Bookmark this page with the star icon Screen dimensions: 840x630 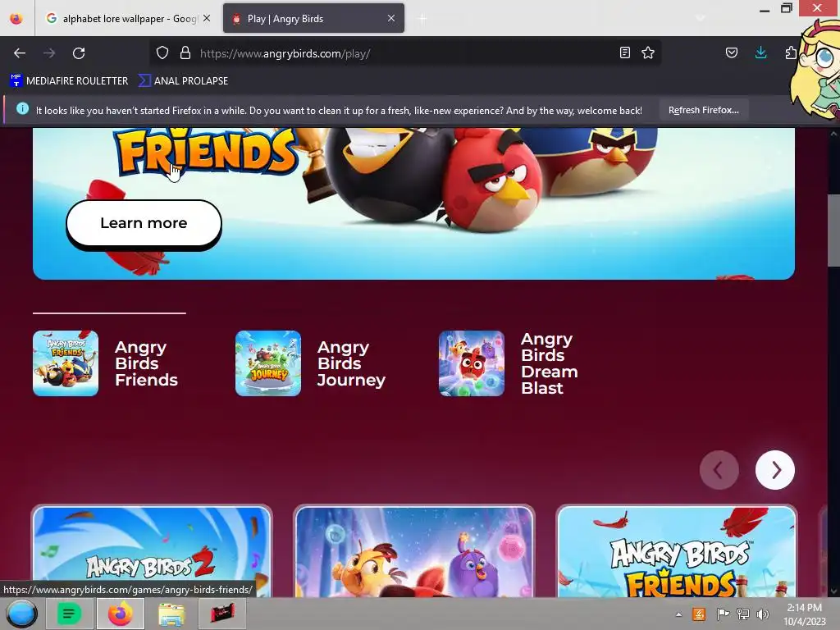[x=648, y=52]
